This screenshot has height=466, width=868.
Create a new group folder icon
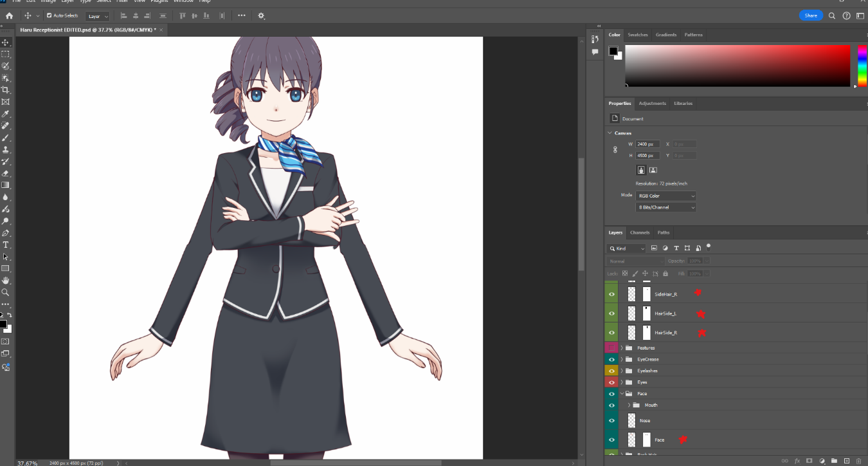(834, 461)
